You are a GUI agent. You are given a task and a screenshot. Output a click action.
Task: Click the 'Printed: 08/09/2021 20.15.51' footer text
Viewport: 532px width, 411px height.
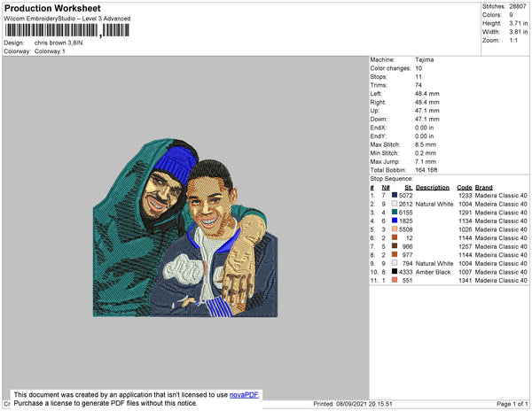(x=353, y=404)
